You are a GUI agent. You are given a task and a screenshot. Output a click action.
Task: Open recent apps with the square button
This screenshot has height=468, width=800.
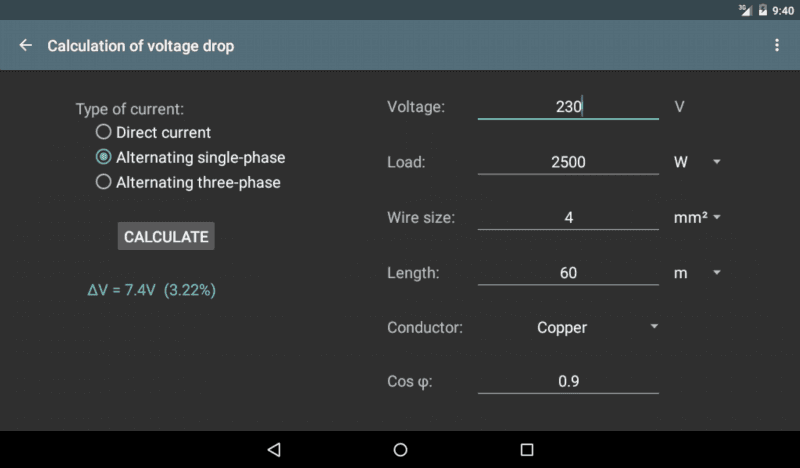click(x=527, y=450)
